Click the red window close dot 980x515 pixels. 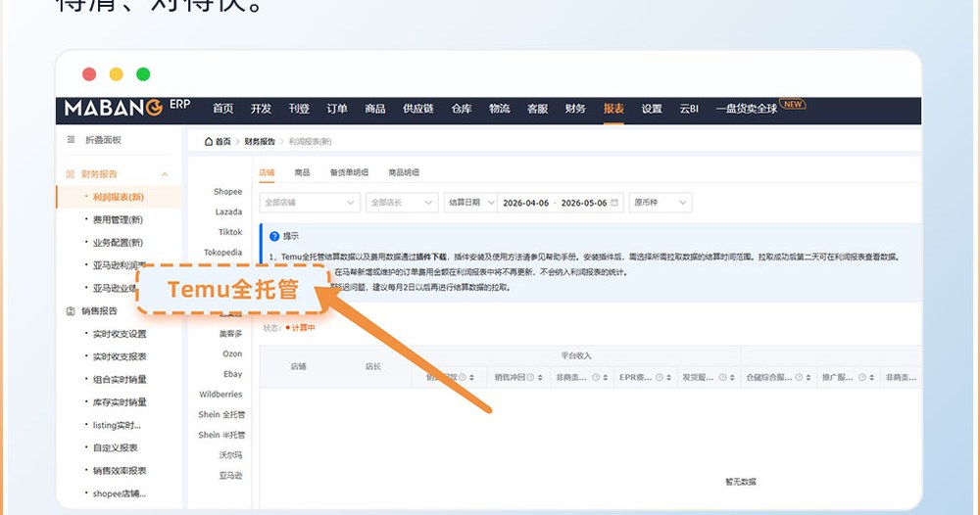89,74
